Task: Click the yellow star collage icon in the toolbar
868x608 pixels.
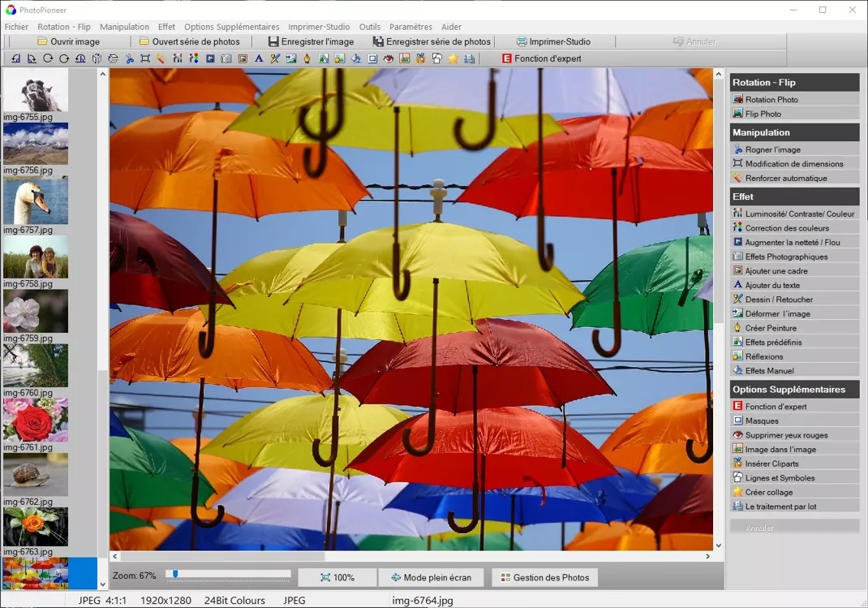Action: (x=453, y=58)
